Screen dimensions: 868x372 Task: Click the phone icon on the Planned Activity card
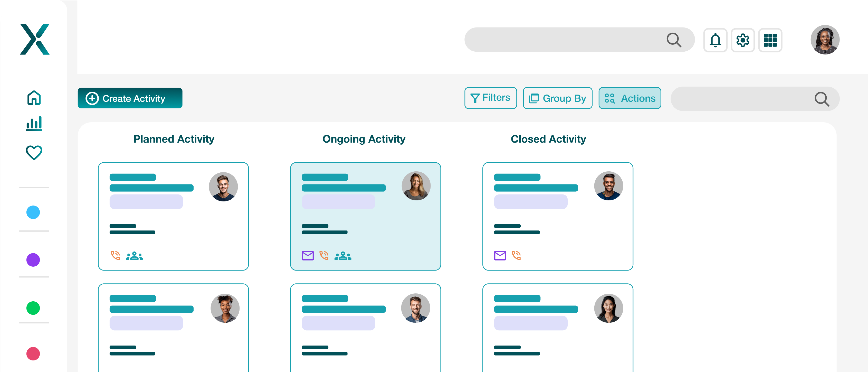click(115, 255)
